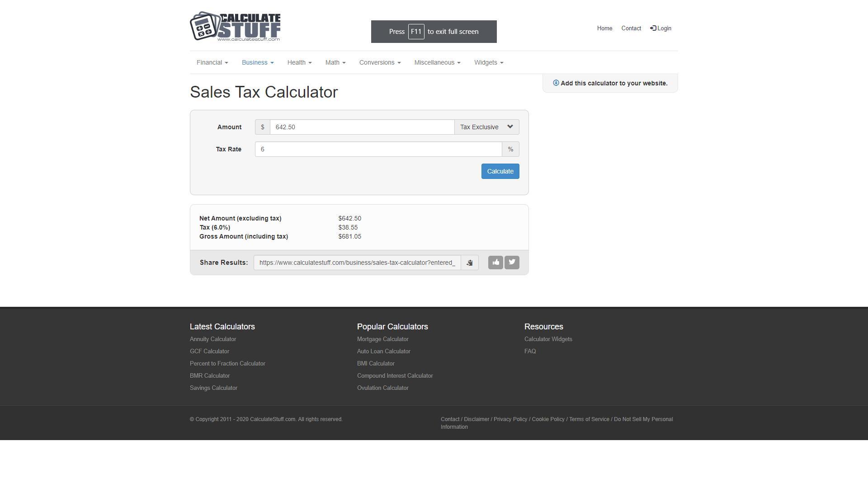Go to the Contact page in the header

click(631, 28)
